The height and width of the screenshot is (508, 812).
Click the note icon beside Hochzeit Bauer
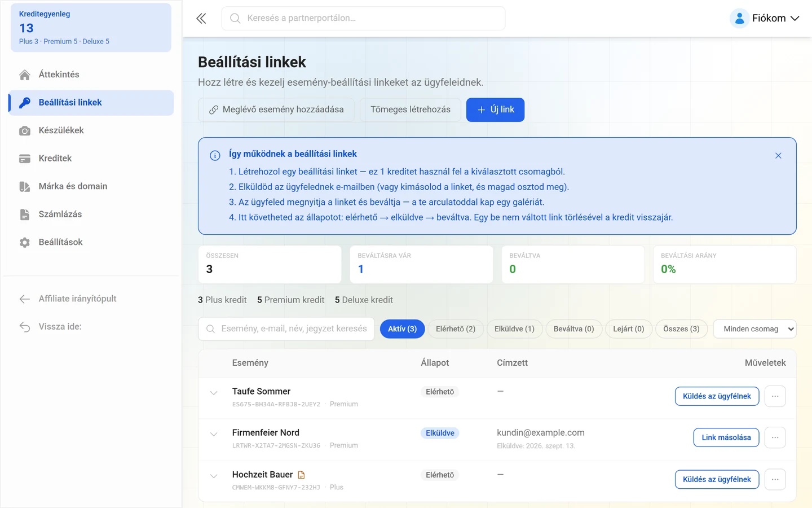coord(301,475)
